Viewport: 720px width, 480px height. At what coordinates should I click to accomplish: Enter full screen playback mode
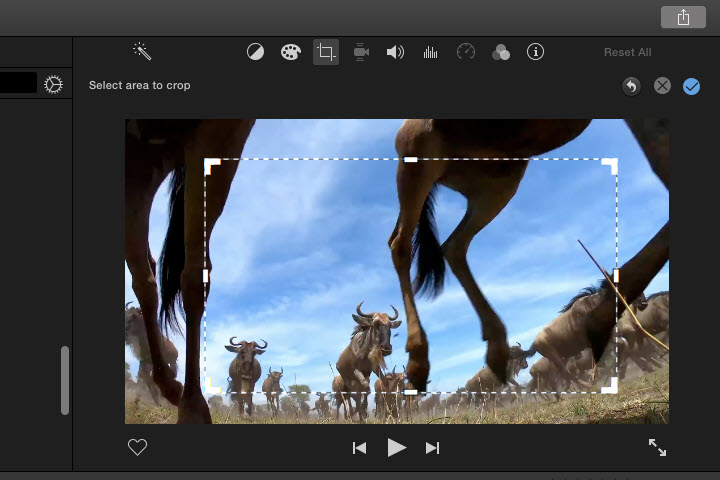coord(657,448)
